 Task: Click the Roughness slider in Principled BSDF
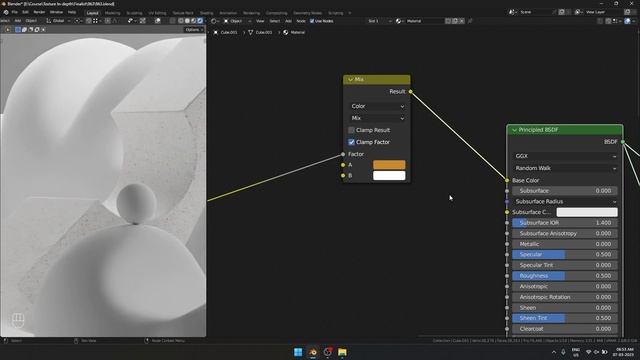tap(565, 276)
